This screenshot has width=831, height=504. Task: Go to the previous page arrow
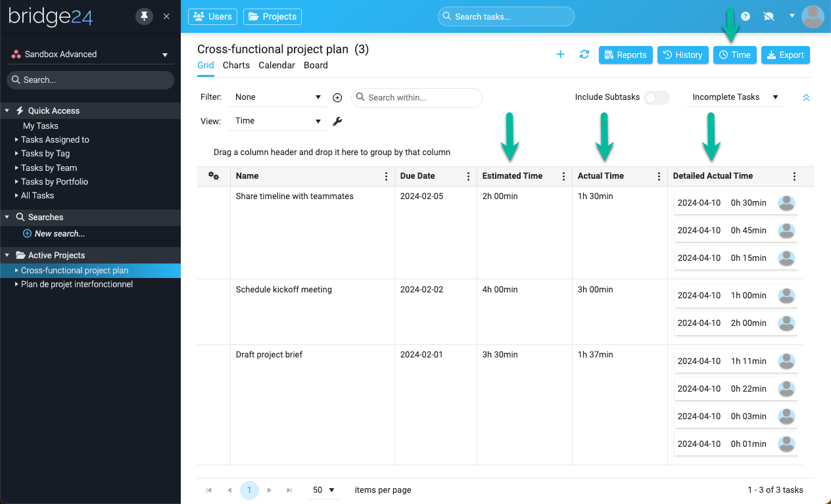(229, 490)
